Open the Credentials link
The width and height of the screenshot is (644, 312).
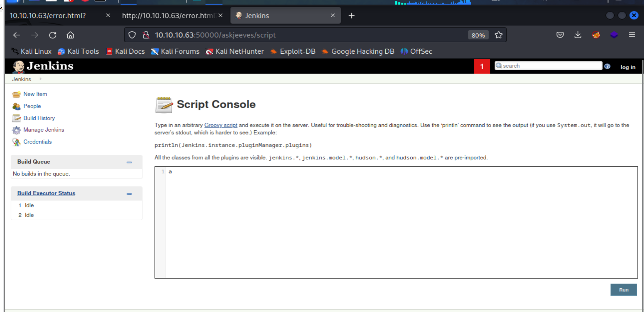click(38, 142)
